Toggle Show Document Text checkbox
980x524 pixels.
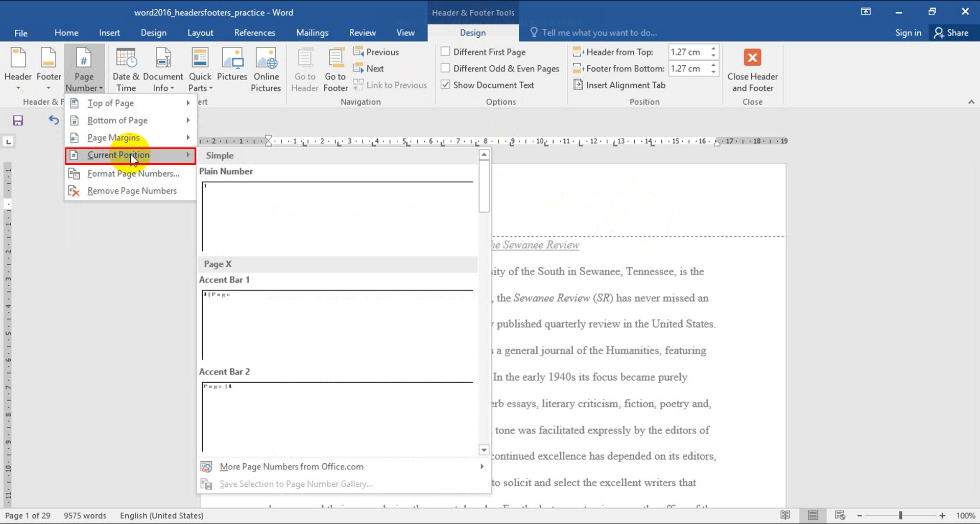coord(445,85)
